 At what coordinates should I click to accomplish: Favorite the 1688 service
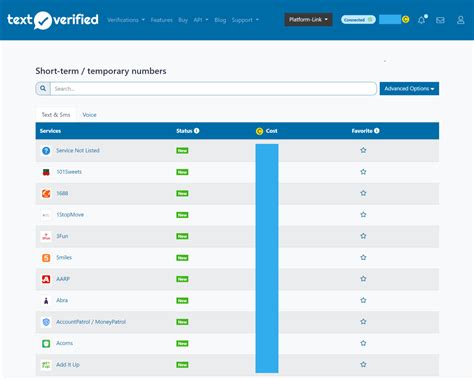(x=363, y=193)
